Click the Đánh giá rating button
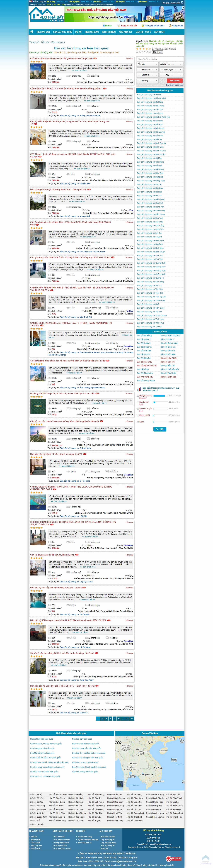Screen dimensions: 213x868 157,52
